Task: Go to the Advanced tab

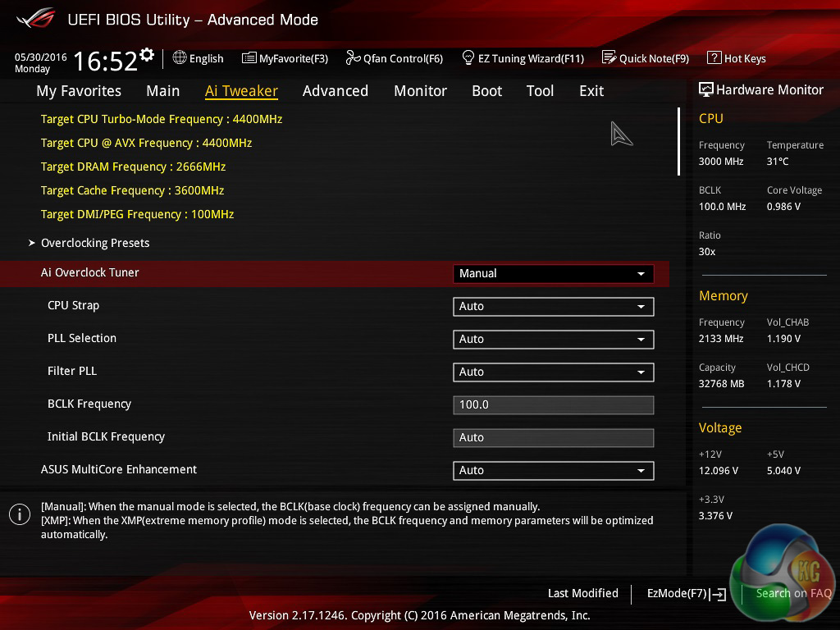Action: tap(336, 91)
